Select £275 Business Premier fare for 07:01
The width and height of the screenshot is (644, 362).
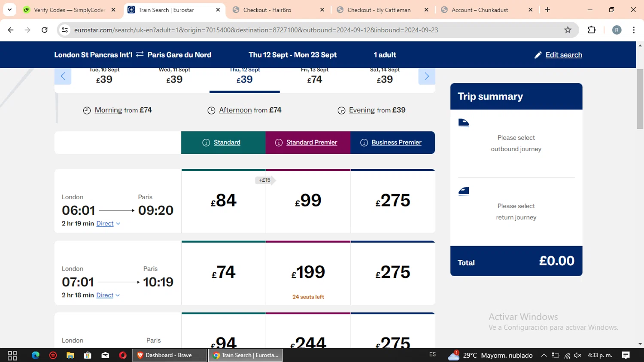click(x=393, y=273)
